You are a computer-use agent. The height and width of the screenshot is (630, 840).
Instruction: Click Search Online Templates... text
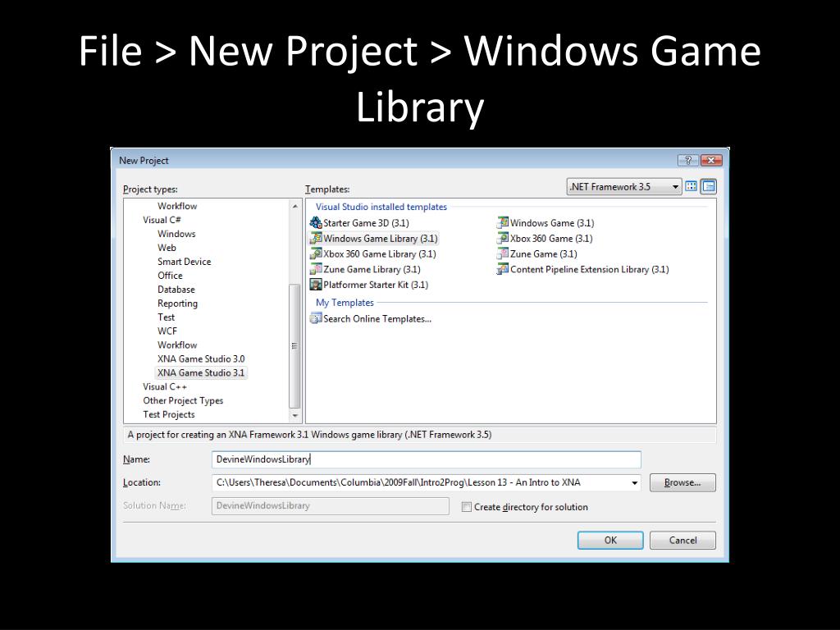pos(377,319)
